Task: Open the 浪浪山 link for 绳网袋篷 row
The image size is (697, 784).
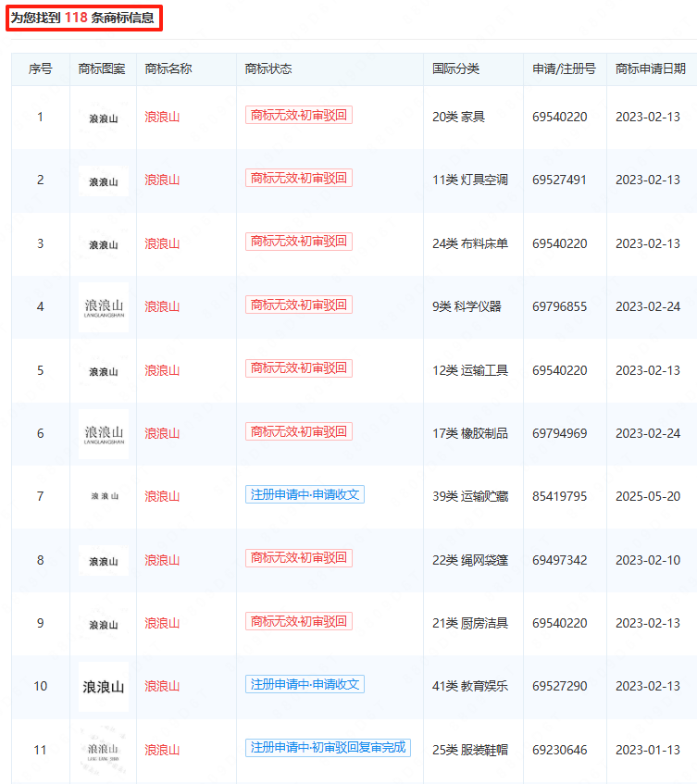Action: point(162,560)
